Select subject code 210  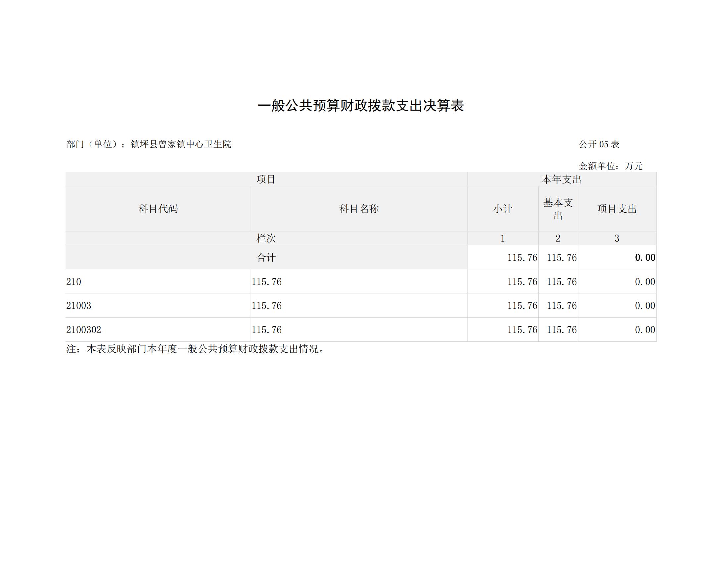coord(74,282)
